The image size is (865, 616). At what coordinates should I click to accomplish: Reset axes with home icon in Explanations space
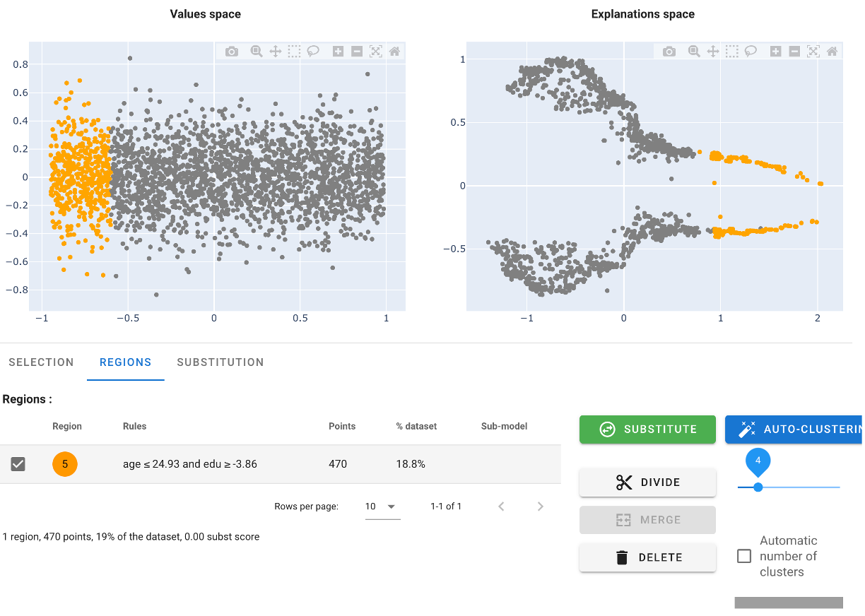(x=832, y=52)
